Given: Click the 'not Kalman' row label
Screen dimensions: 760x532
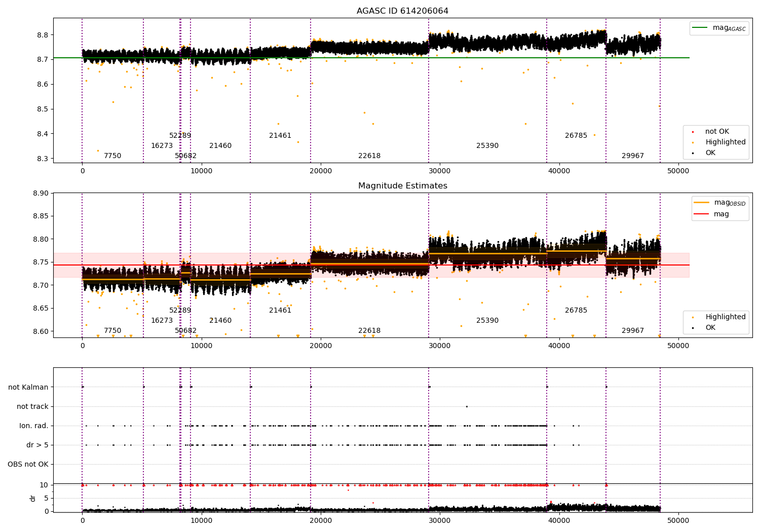Looking at the screenshot, I should click(28, 387).
